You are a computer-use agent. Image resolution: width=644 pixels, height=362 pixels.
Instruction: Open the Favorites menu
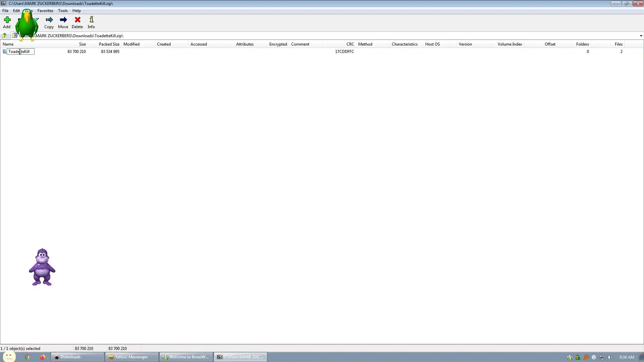click(x=45, y=11)
